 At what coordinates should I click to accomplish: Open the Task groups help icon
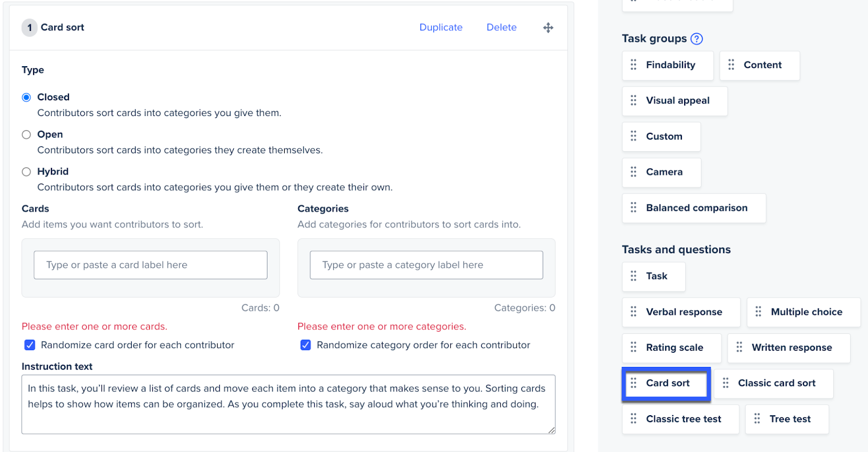click(697, 39)
